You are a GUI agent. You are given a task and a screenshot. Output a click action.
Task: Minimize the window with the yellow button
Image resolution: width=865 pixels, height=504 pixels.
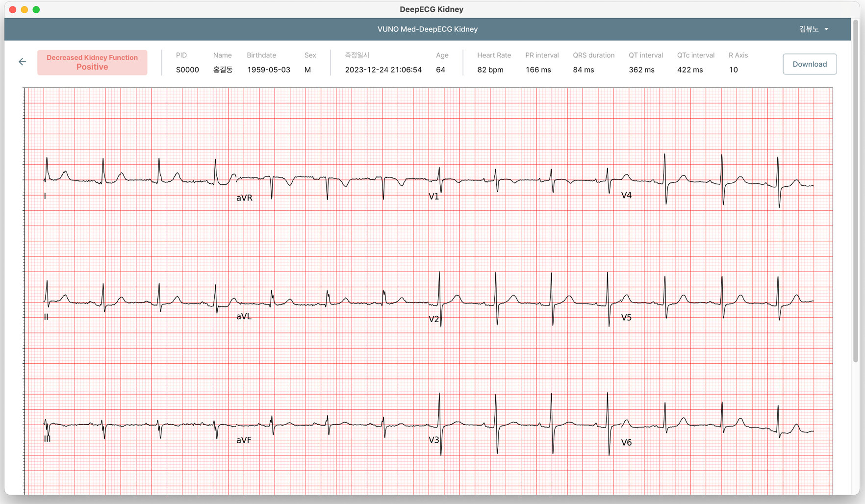[25, 9]
